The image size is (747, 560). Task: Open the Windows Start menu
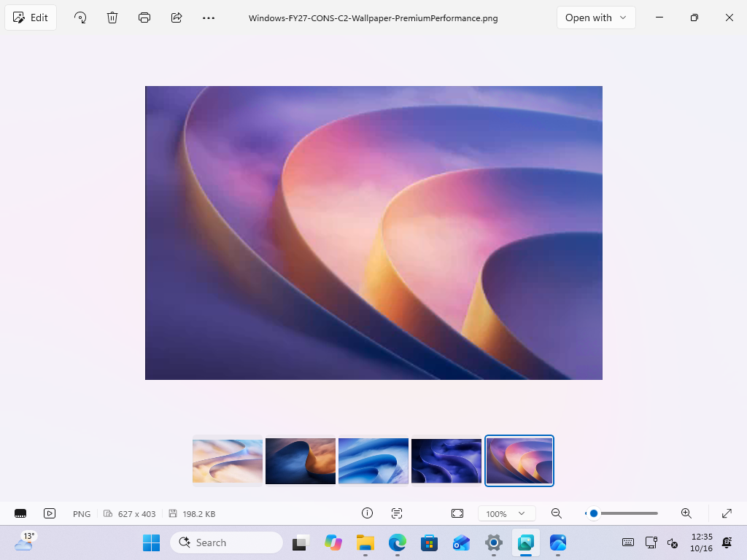coord(152,542)
